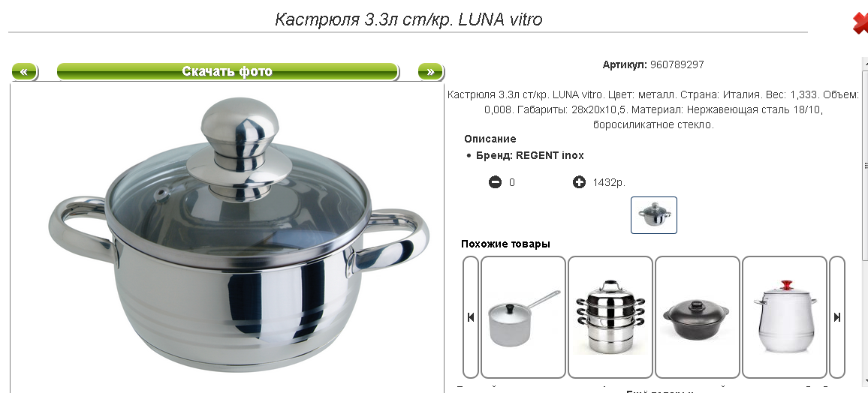The width and height of the screenshot is (868, 393).
Task: Click the article number 960789297
Action: coord(677,64)
